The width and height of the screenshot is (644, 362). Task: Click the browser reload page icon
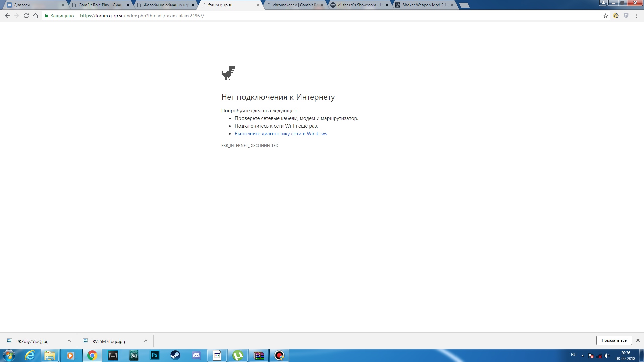[26, 16]
